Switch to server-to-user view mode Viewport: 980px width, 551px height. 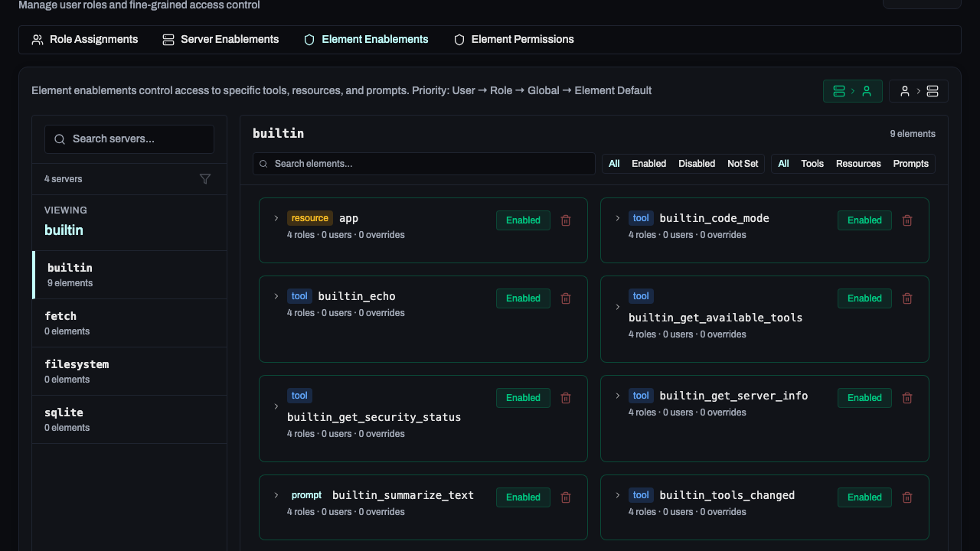click(852, 91)
